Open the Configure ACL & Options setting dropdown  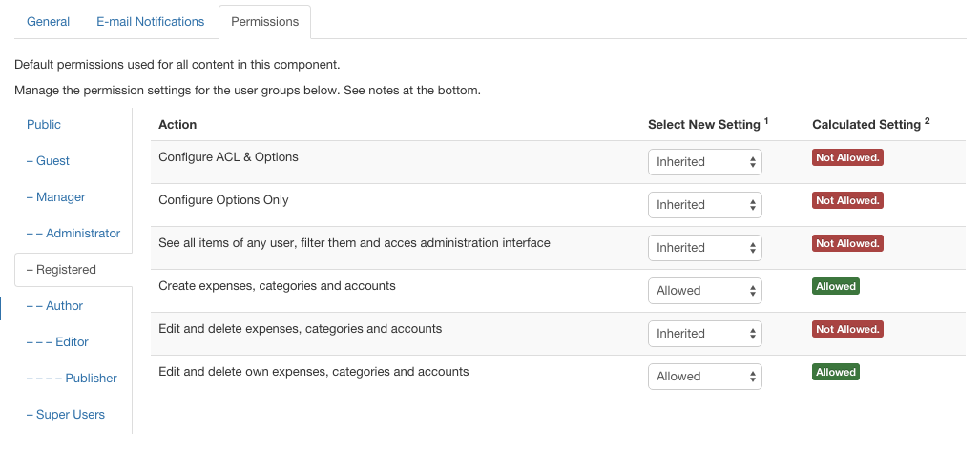coord(705,162)
